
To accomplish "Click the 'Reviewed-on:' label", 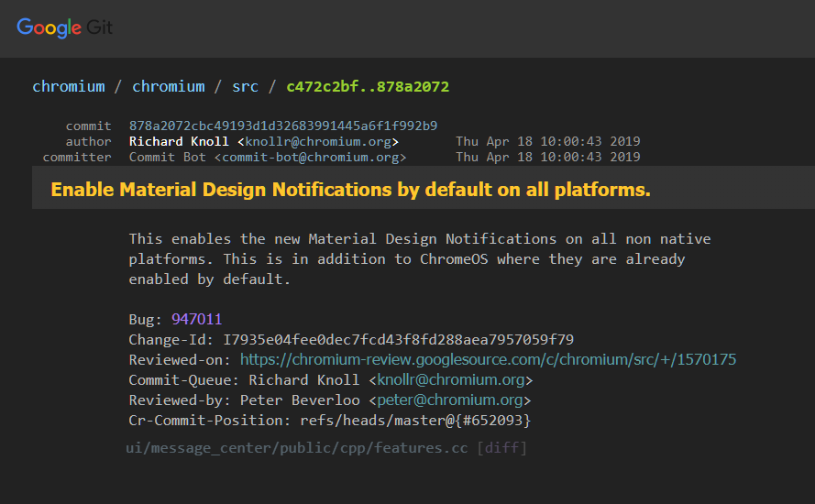I will pyautogui.click(x=180, y=359).
